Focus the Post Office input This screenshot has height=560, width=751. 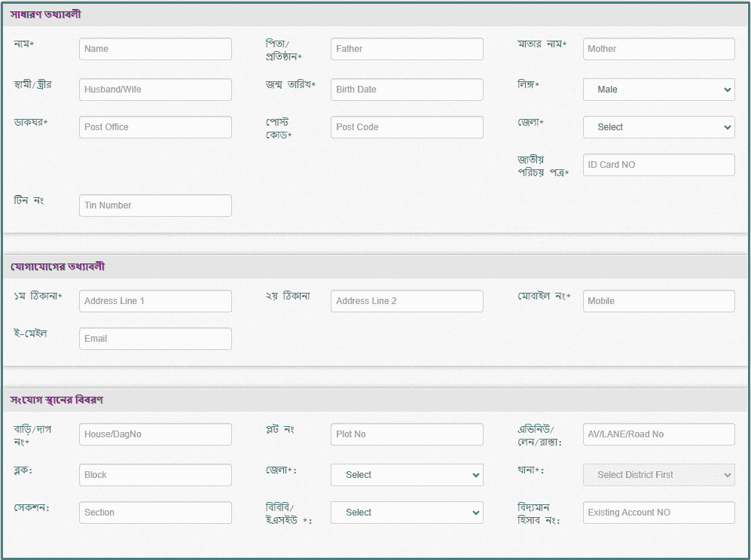coord(155,127)
